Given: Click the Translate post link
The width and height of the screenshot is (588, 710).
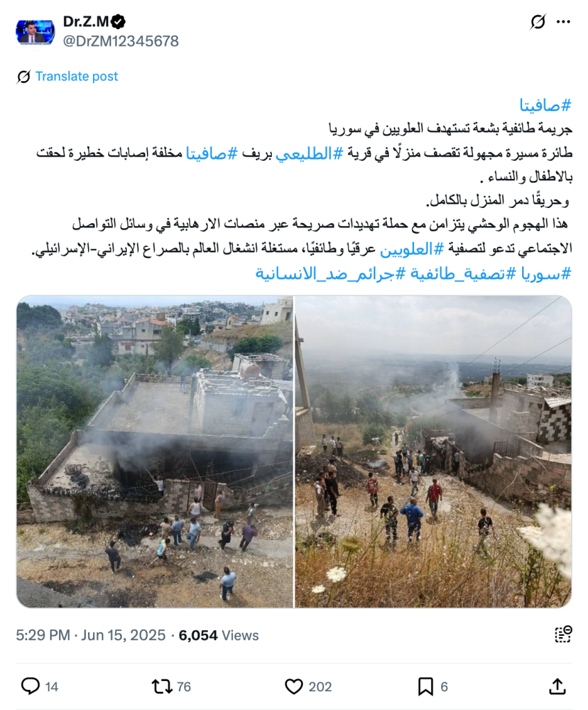Looking at the screenshot, I should pos(76,76).
